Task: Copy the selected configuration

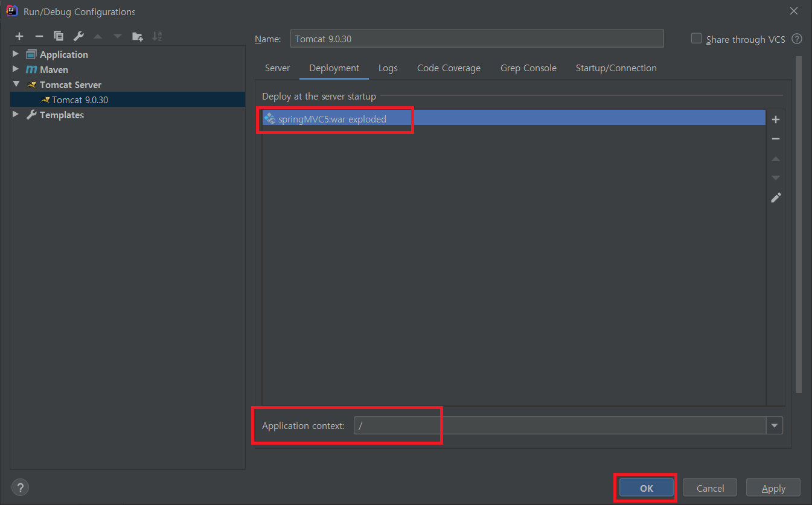Action: pyautogui.click(x=59, y=36)
